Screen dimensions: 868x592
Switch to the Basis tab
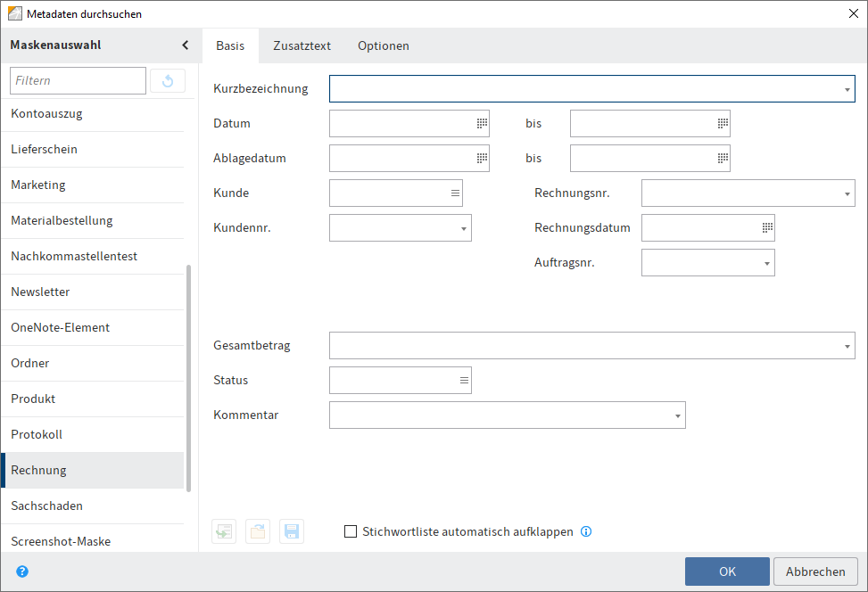(x=230, y=46)
